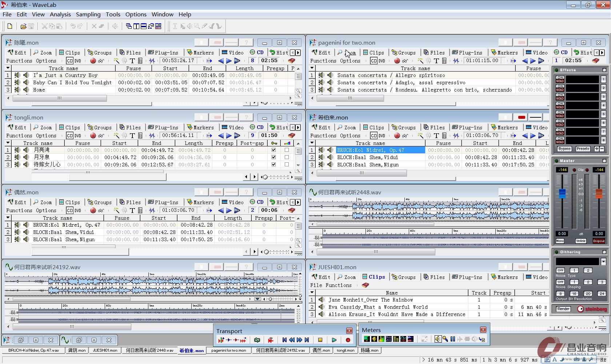
Task: Click the speaker monitor icon in Meters
Action: 438,339
